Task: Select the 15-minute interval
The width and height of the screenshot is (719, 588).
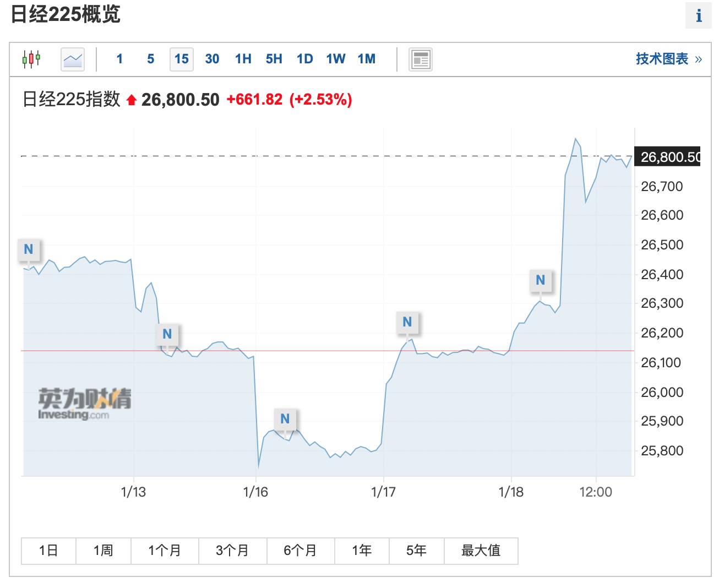Action: point(182,59)
